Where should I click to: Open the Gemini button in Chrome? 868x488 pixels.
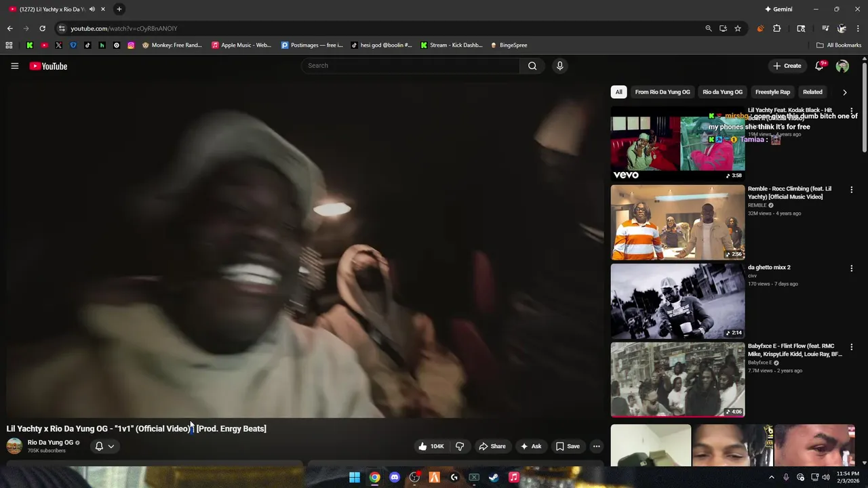(778, 9)
